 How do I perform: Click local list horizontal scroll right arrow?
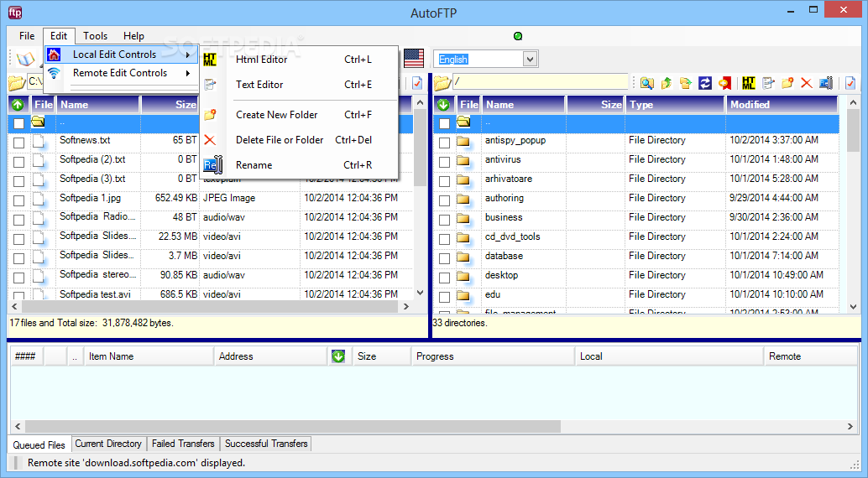tap(406, 306)
